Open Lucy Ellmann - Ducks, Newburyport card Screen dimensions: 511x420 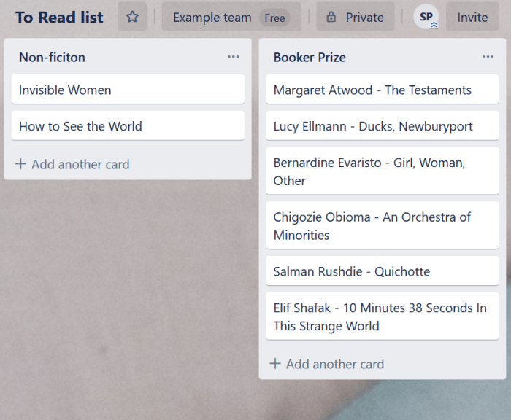(x=383, y=125)
